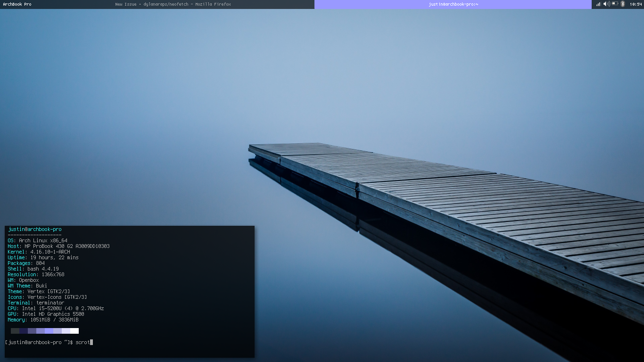Switch to the Mozilla Firefox taskbar entry
The width and height of the screenshot is (644, 362).
[173, 4]
